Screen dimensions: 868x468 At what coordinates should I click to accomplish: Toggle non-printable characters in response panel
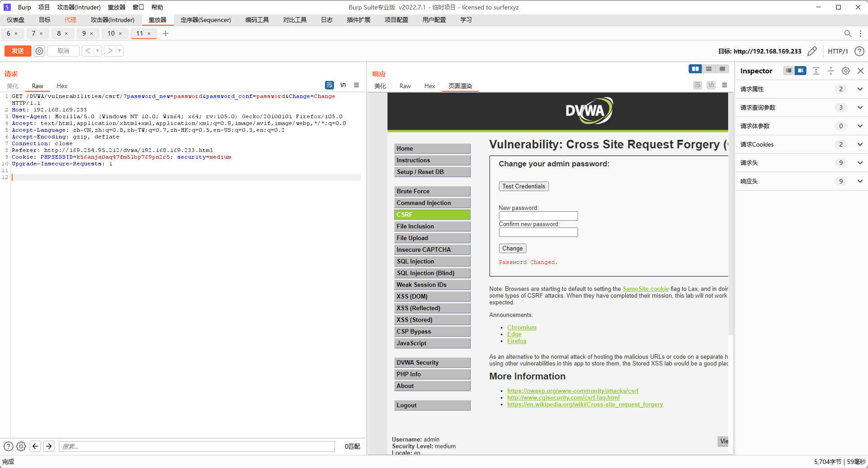tap(711, 85)
